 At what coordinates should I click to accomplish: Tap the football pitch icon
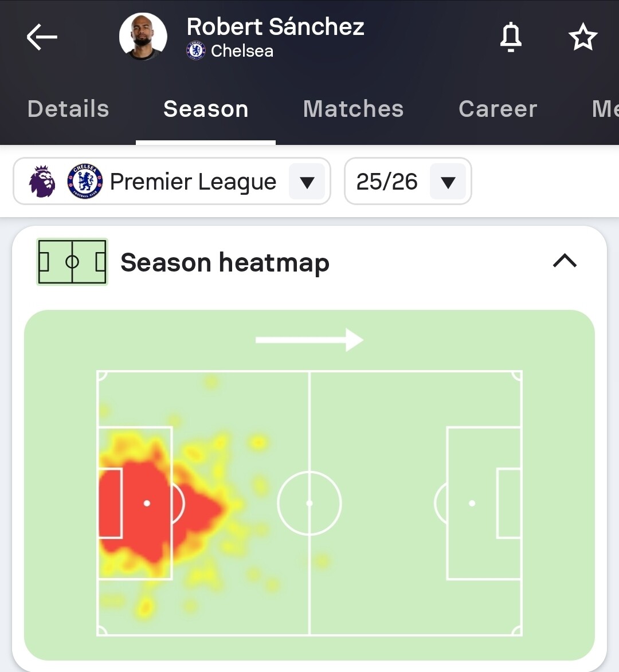pos(72,262)
